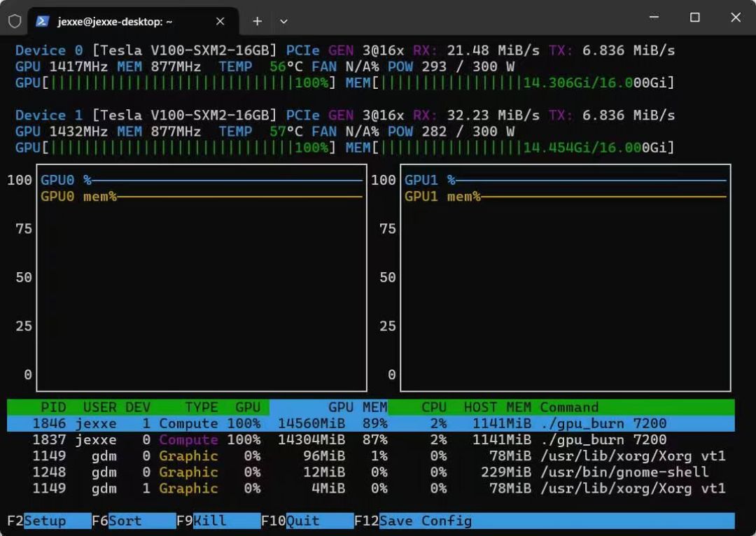Select process row with PID 1846
This screenshot has width=756, height=536.
[371, 423]
